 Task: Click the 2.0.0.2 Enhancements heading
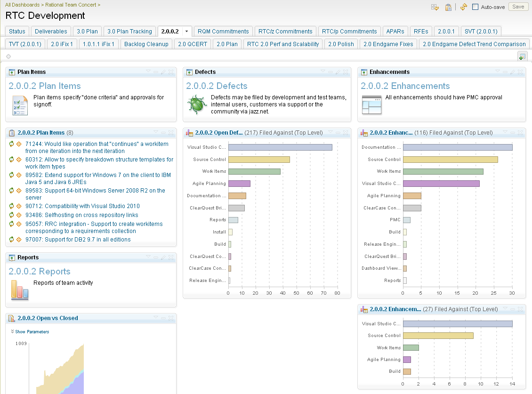[405, 86]
